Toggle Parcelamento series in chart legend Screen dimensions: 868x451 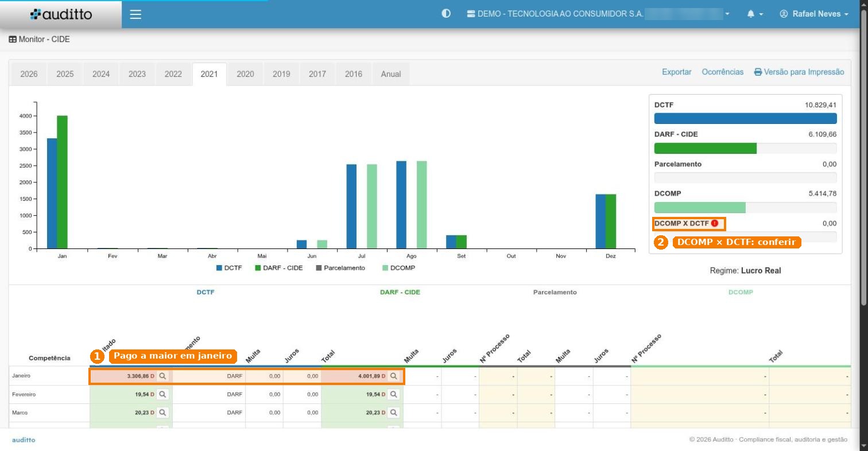pos(340,268)
